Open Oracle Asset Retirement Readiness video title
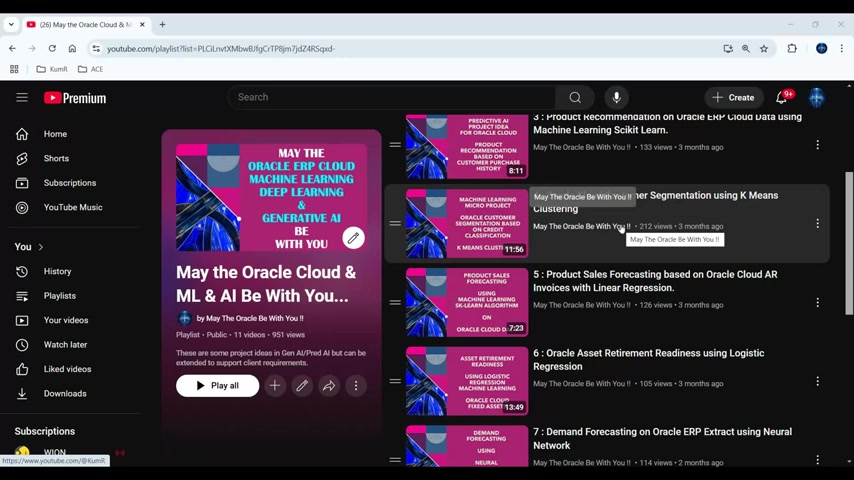Viewport: 854px width, 480px height. pyautogui.click(x=649, y=360)
